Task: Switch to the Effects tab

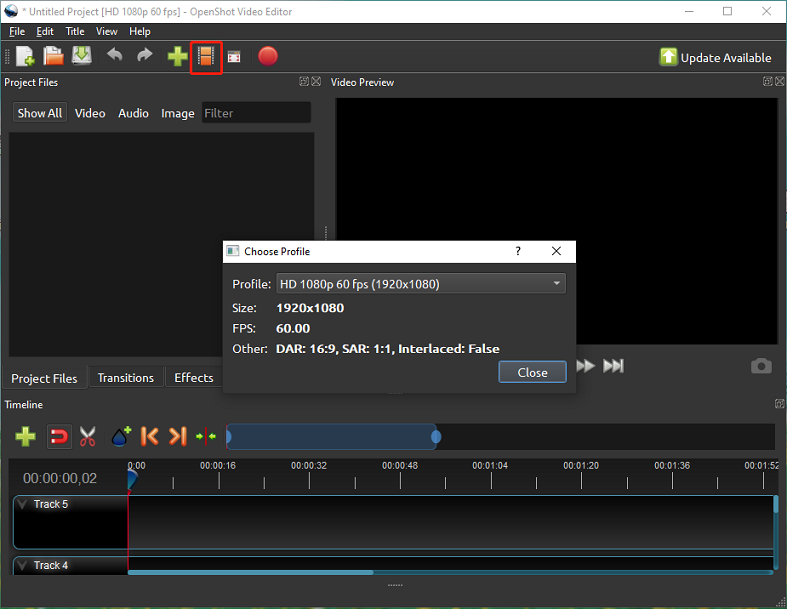Action: pyautogui.click(x=194, y=378)
